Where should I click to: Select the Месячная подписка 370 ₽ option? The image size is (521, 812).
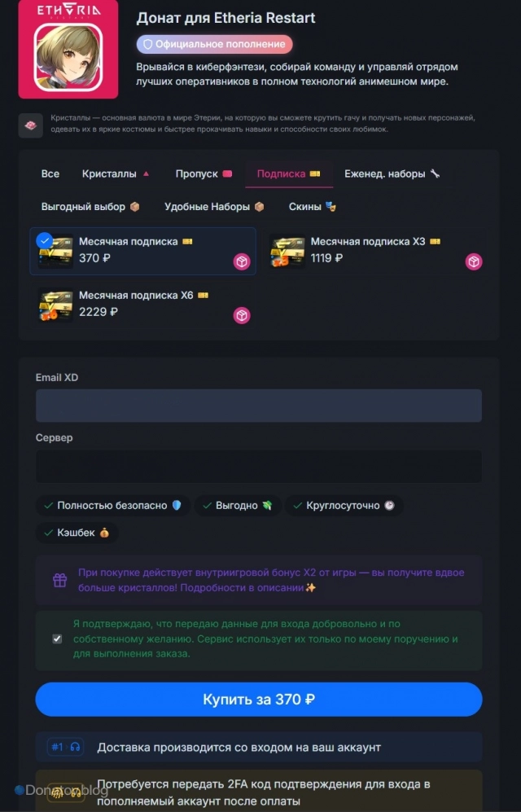(142, 251)
